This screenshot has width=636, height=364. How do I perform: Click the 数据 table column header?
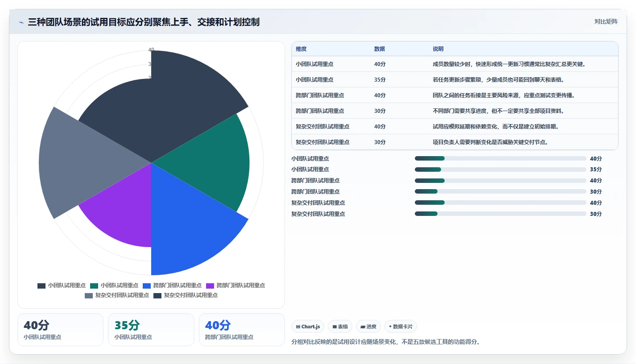click(x=380, y=49)
